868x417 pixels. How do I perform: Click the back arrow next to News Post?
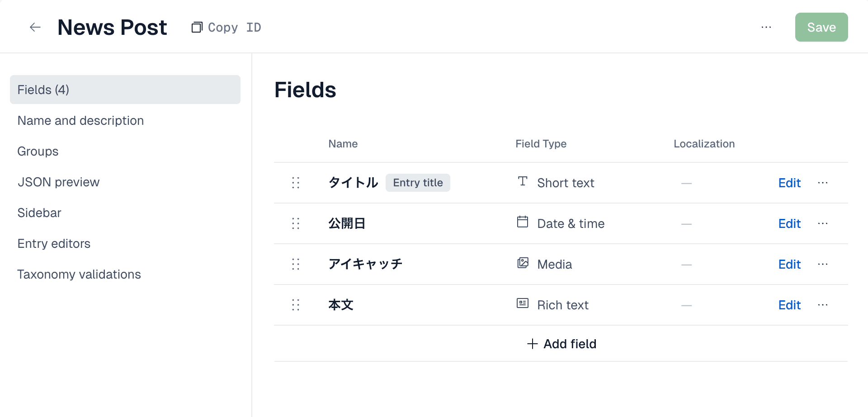click(x=35, y=27)
